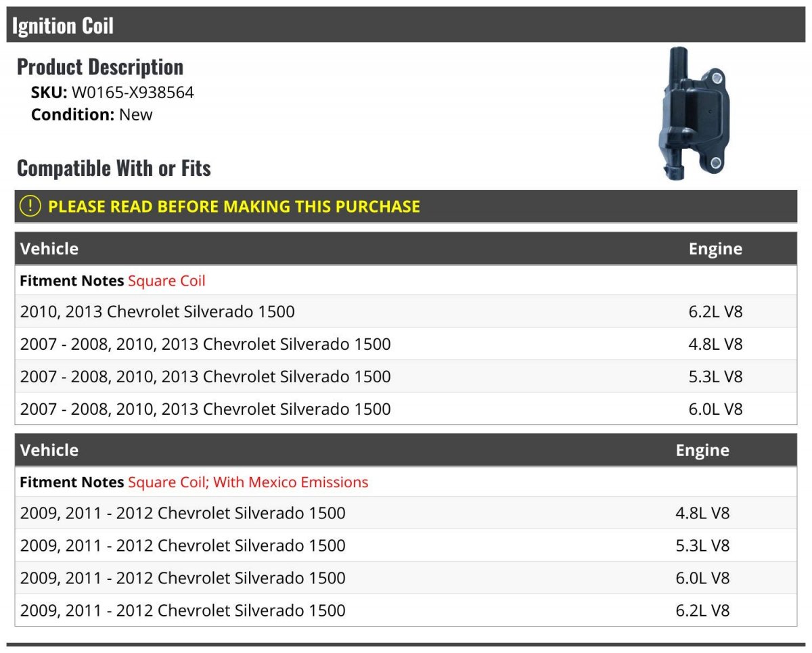Click the second table's Engine column header
812x653 pixels.
(702, 450)
